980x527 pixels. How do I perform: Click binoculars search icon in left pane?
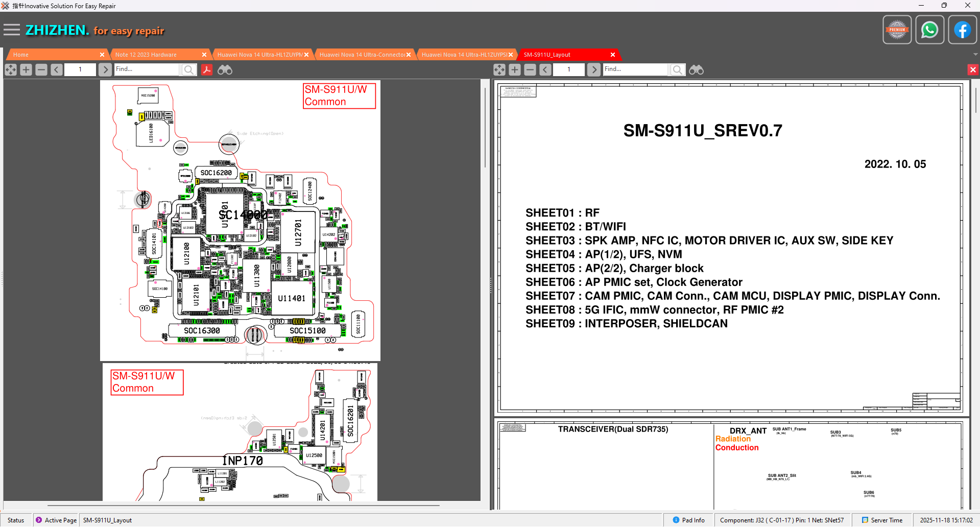(225, 69)
